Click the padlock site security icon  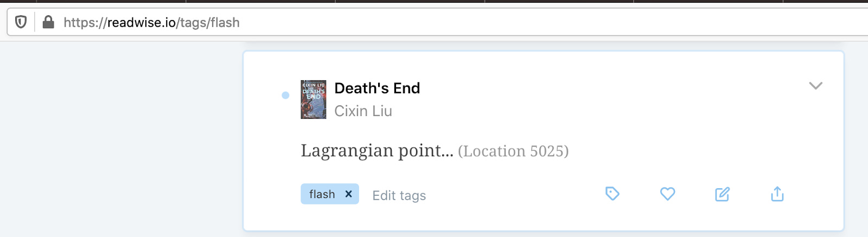48,22
